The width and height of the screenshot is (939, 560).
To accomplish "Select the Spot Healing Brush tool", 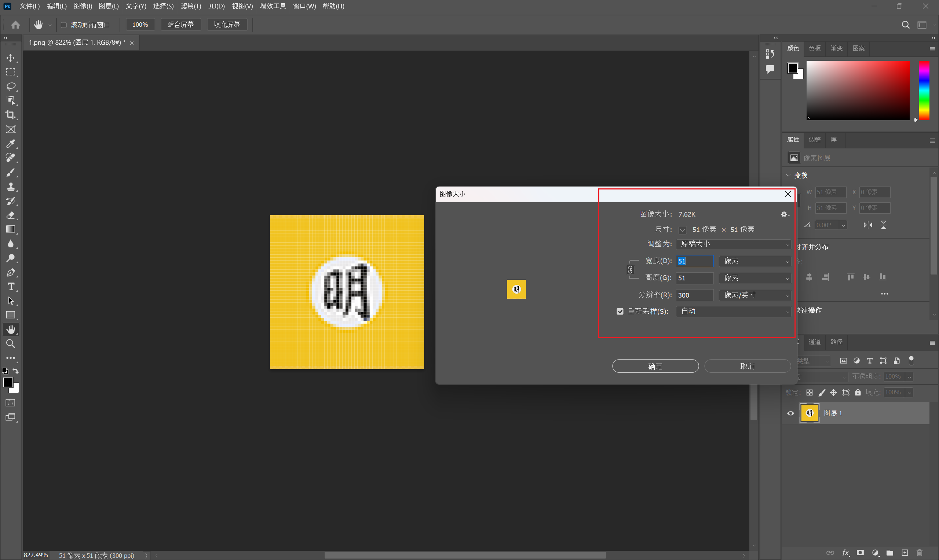I will [11, 158].
